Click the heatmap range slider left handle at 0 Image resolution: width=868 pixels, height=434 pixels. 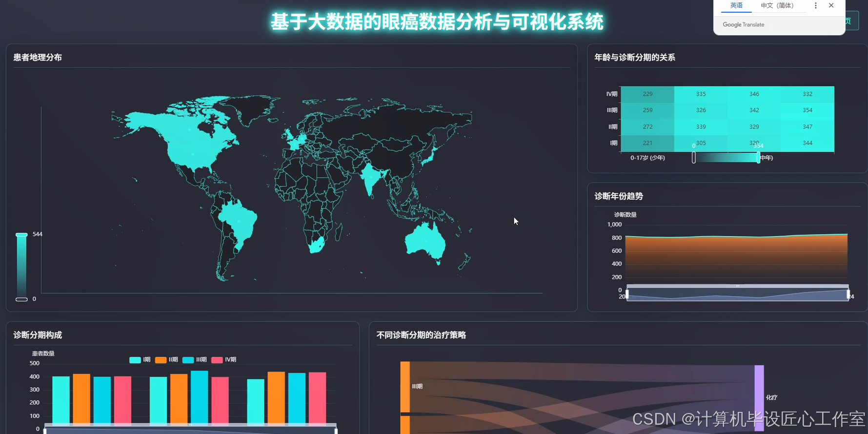click(x=694, y=157)
